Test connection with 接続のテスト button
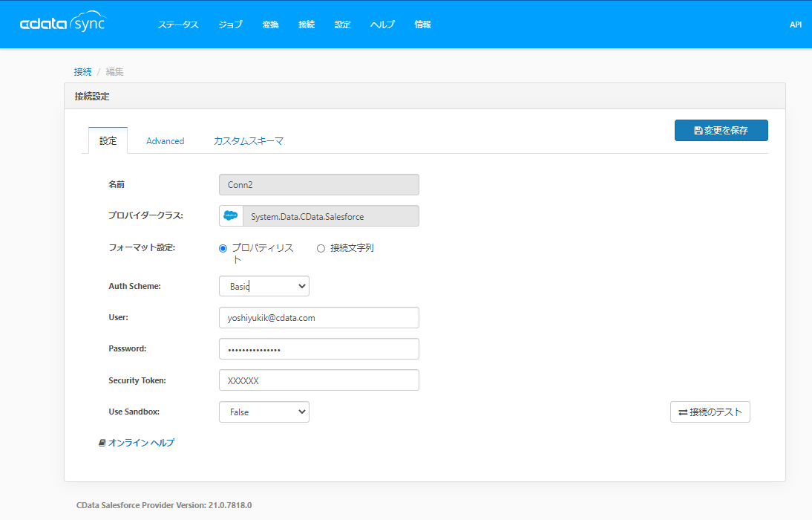This screenshot has width=812, height=520. point(710,412)
